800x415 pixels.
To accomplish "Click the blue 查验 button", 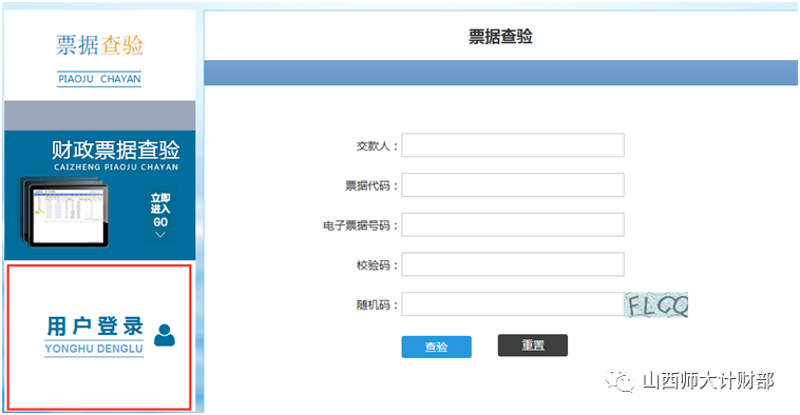I will 436,347.
